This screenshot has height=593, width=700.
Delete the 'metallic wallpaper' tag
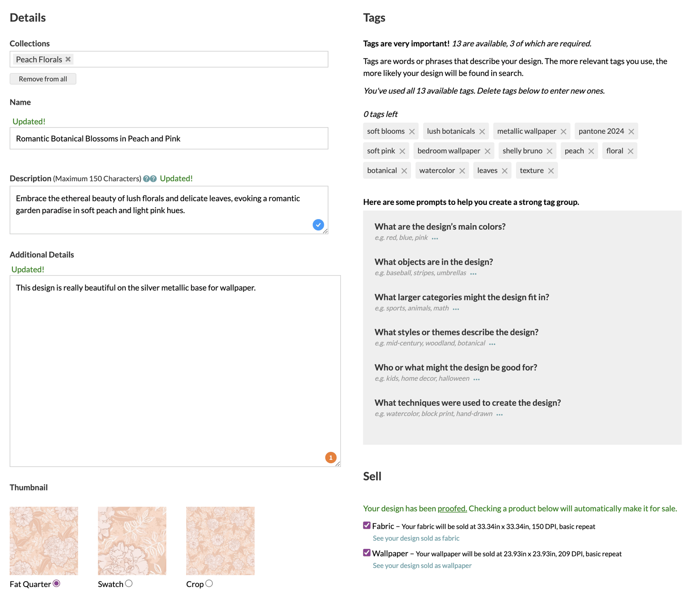(x=564, y=132)
